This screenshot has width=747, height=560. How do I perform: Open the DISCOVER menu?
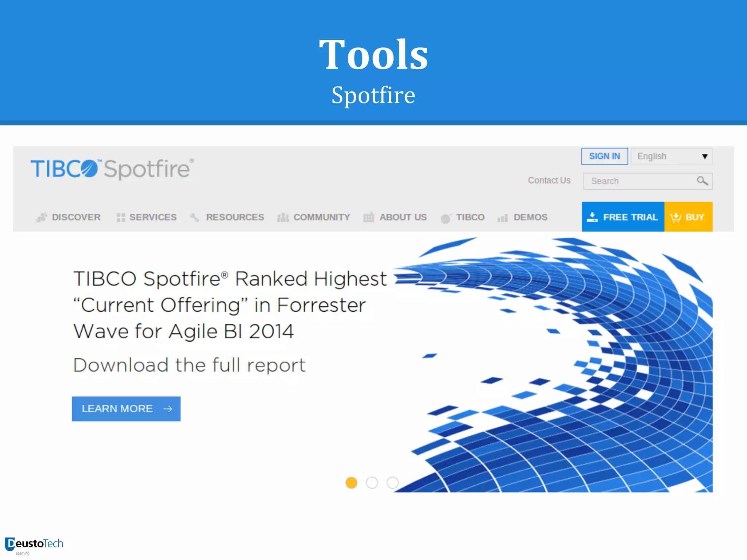(x=76, y=217)
